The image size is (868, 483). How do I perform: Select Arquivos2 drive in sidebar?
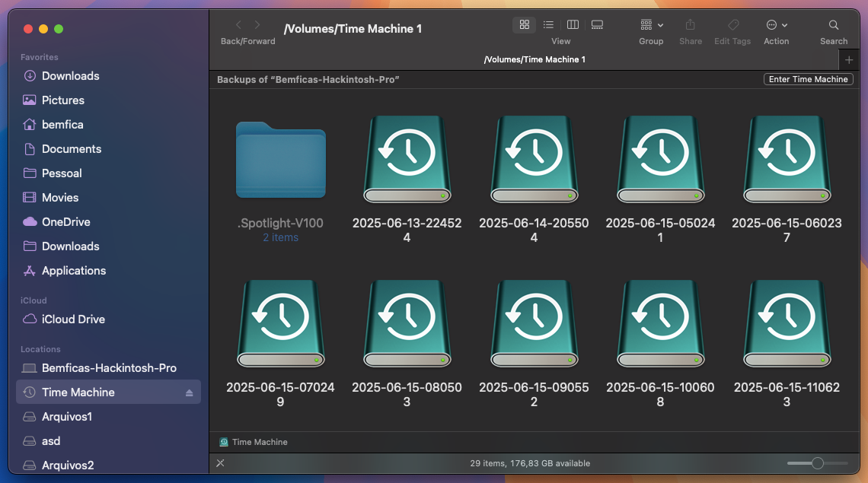(108, 466)
